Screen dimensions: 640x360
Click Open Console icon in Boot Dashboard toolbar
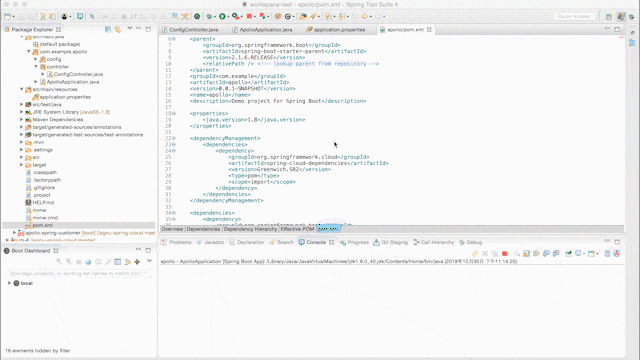tap(98, 262)
